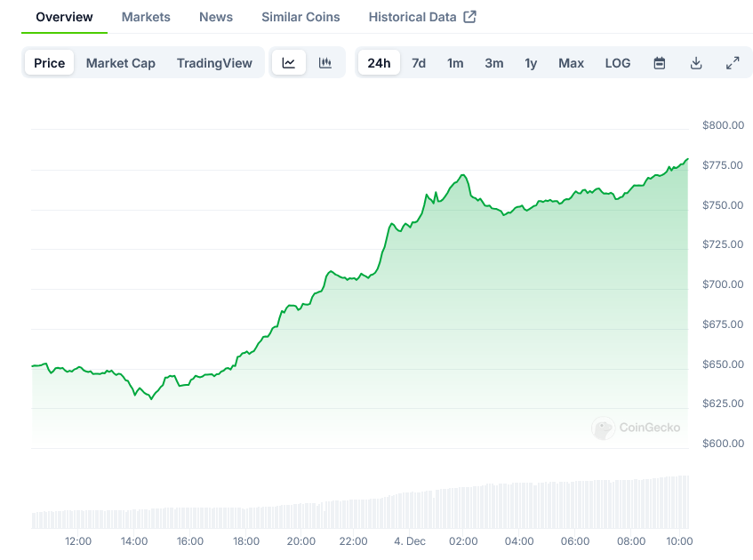Switch chart to Market Cap
Viewport: 753px width, 560px height.
[x=121, y=63]
